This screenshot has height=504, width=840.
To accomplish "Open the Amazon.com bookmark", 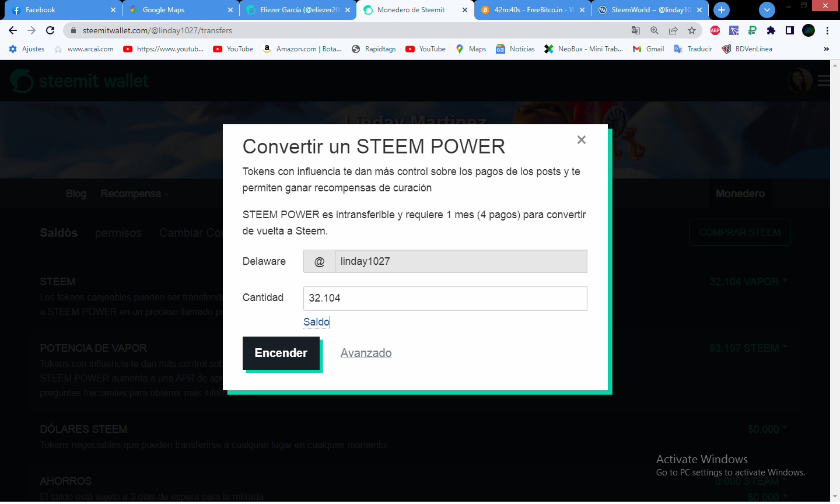I will tap(302, 49).
